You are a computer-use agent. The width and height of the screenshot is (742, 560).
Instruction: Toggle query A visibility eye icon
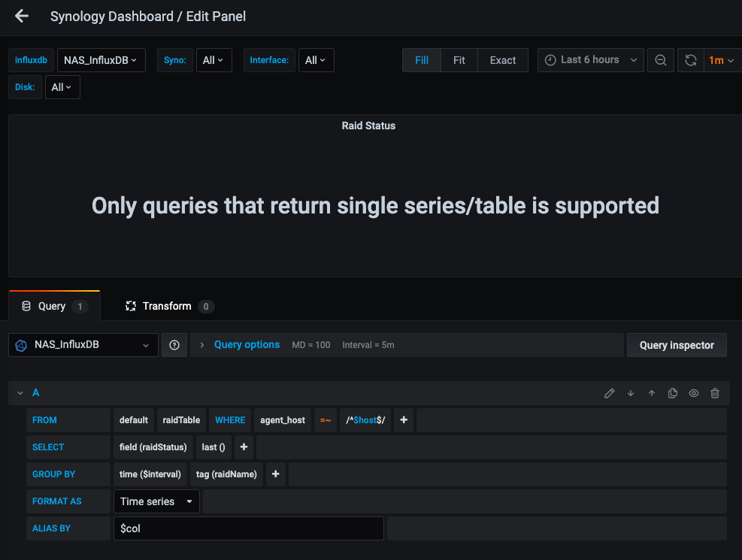694,393
